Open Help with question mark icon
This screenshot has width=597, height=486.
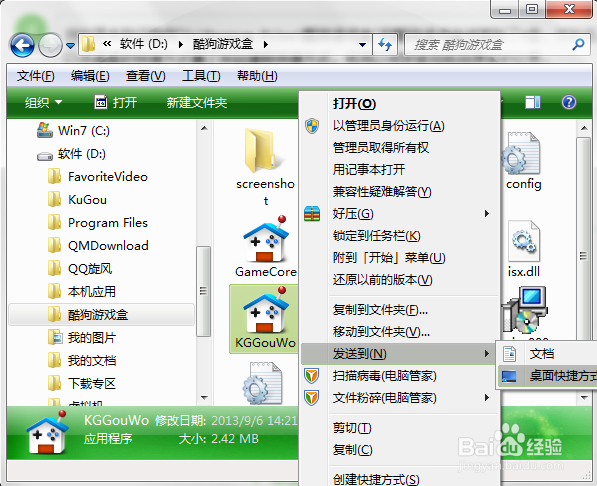(x=568, y=102)
